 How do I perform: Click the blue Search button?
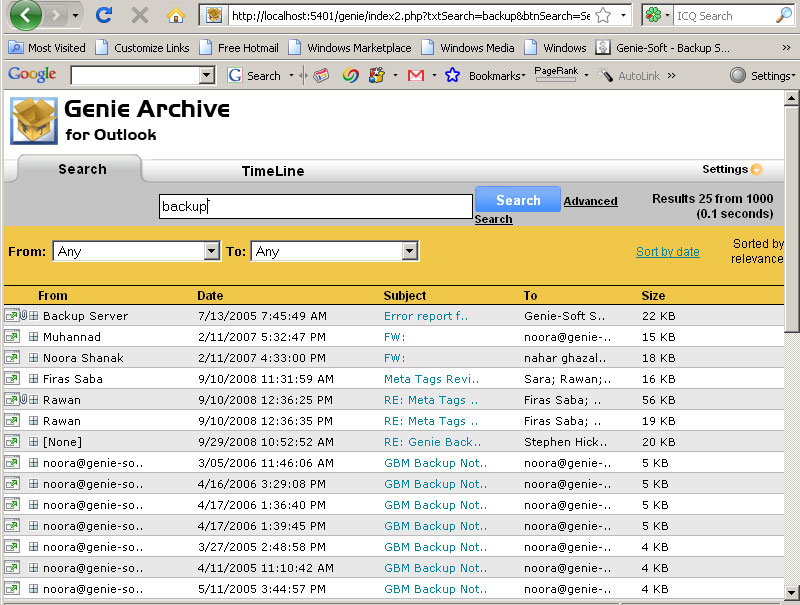[518, 200]
